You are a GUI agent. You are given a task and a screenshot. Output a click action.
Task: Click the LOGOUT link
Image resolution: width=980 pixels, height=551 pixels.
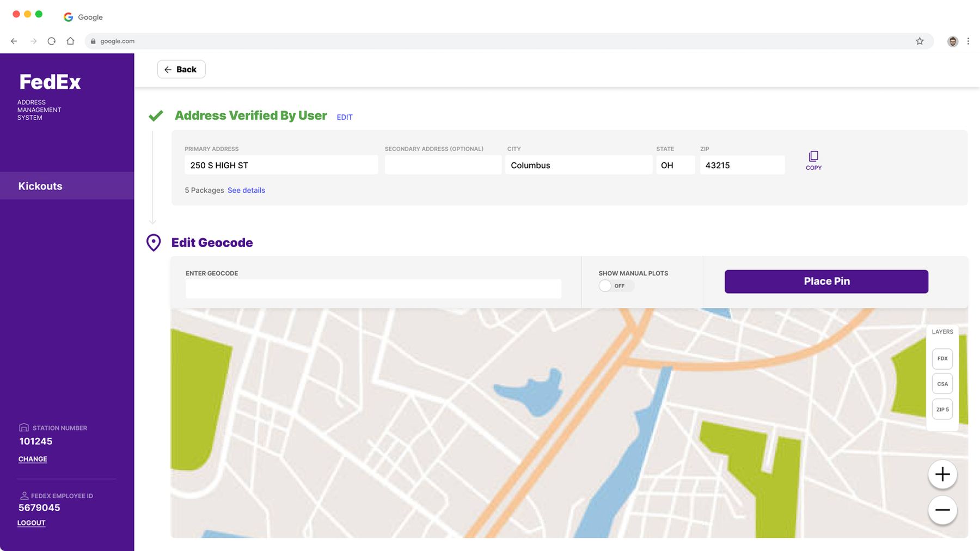pyautogui.click(x=32, y=523)
